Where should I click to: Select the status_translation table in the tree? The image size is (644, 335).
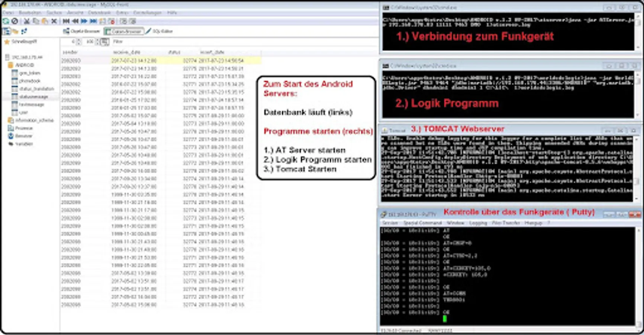pos(36,89)
